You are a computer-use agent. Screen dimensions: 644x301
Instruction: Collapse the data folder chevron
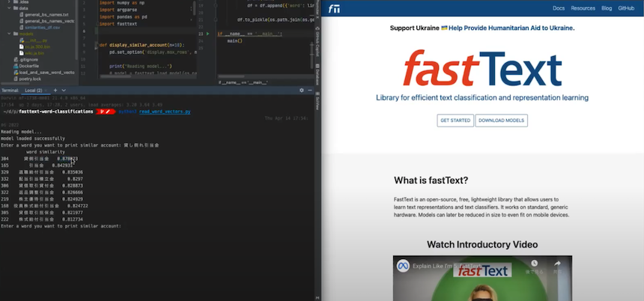[x=10, y=8]
